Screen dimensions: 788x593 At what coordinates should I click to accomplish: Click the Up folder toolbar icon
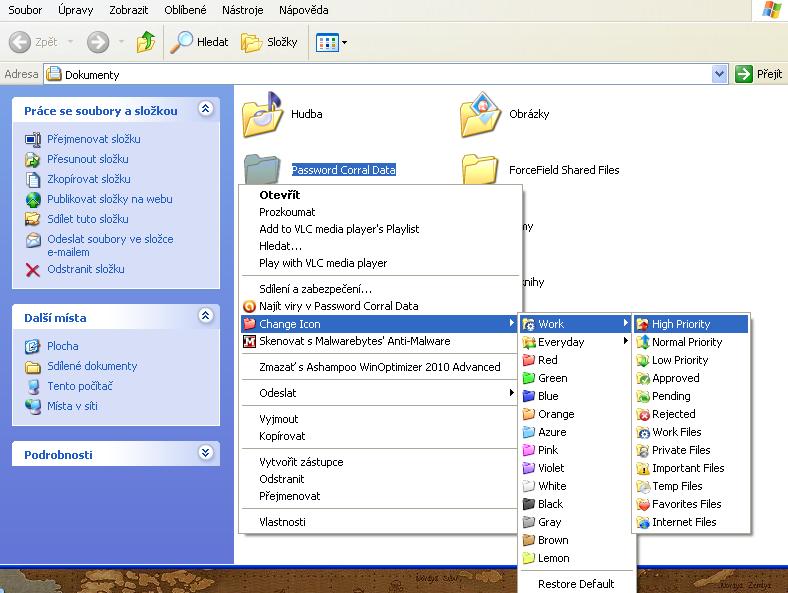point(147,42)
